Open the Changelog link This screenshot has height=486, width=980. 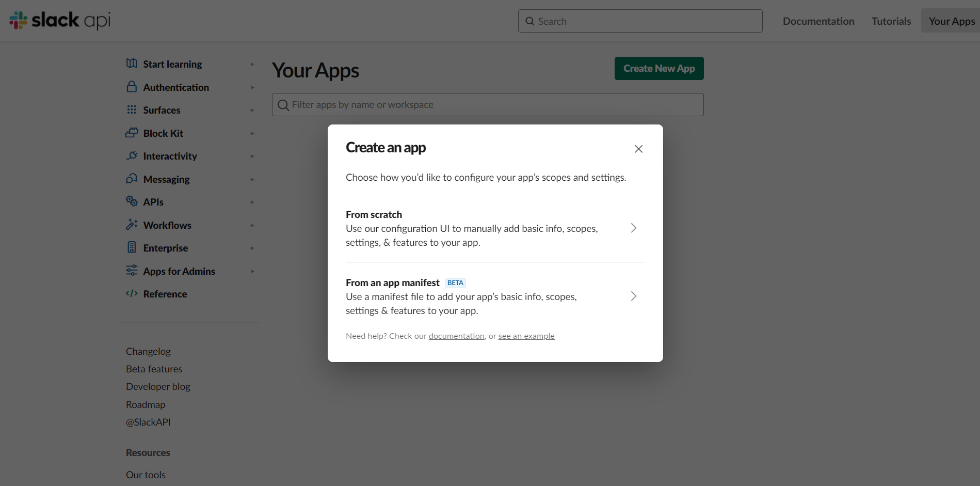(x=148, y=351)
